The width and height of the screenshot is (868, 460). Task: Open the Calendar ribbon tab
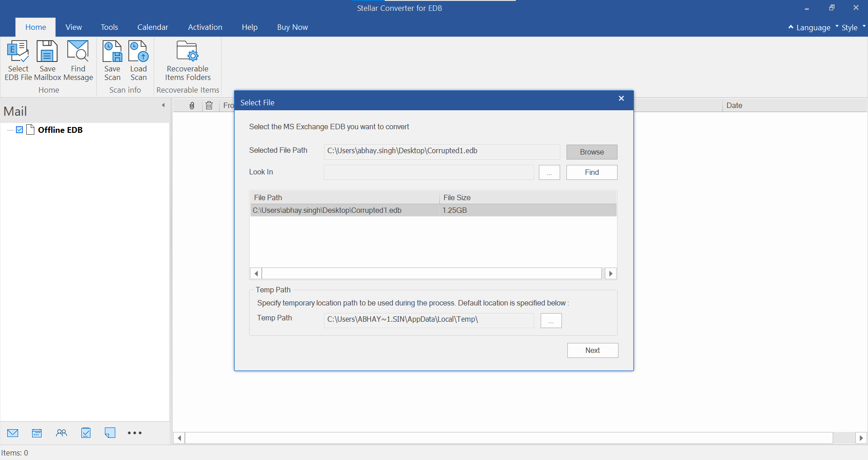click(153, 27)
